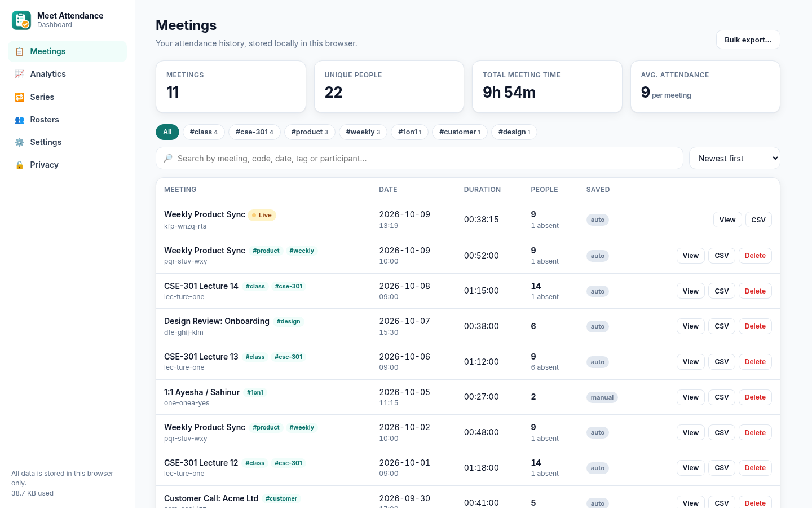Filter meetings by #class tag
The image size is (812, 508).
click(204, 132)
